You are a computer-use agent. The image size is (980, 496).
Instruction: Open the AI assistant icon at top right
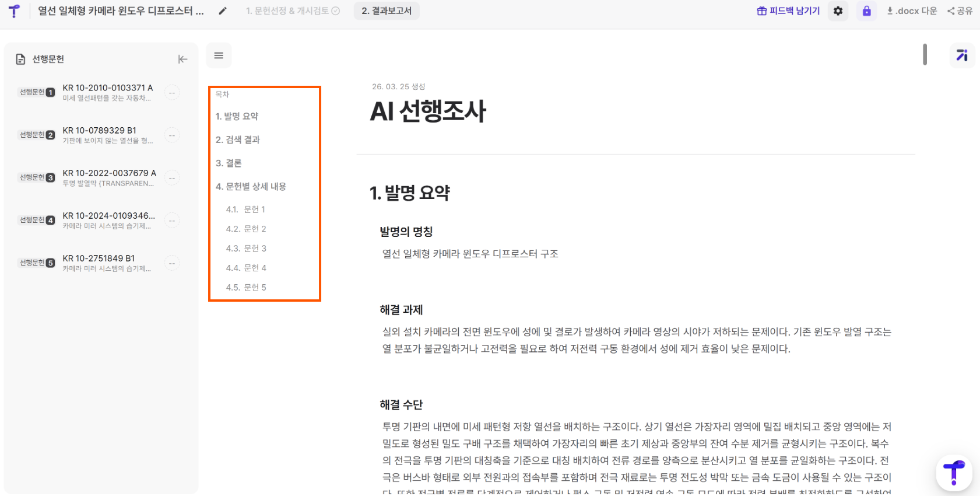pos(961,55)
